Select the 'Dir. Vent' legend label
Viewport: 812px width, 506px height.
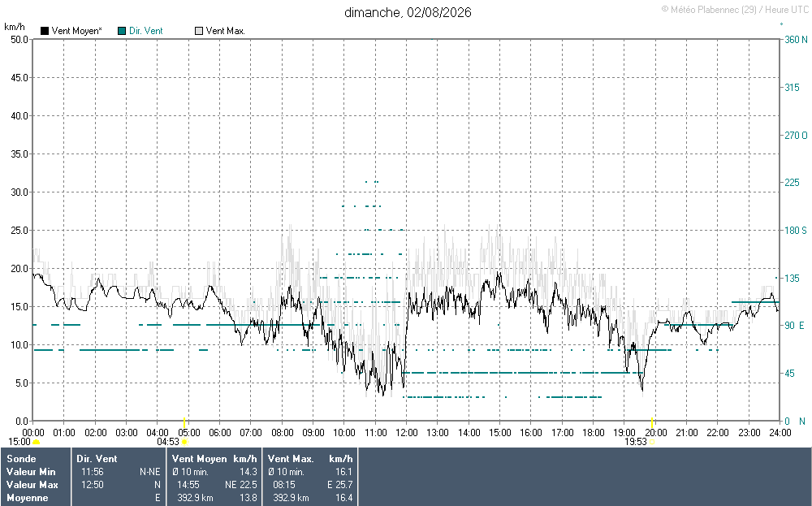coord(146,31)
